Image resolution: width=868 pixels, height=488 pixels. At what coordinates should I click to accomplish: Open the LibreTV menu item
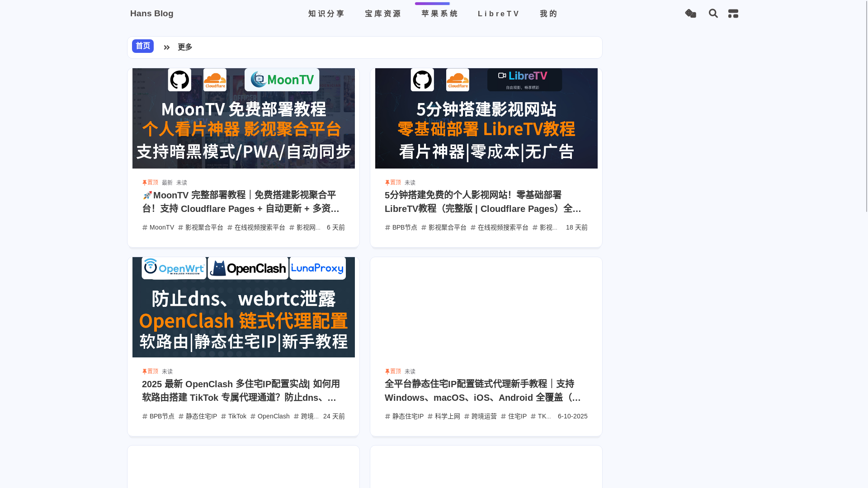pyautogui.click(x=499, y=14)
